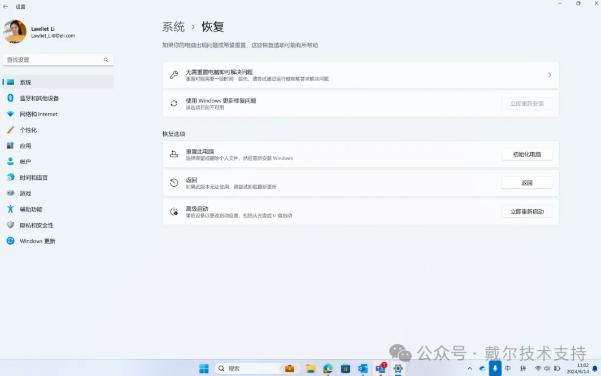Open the Lawliet Li account profile
The image size is (601, 376).
[39, 32]
